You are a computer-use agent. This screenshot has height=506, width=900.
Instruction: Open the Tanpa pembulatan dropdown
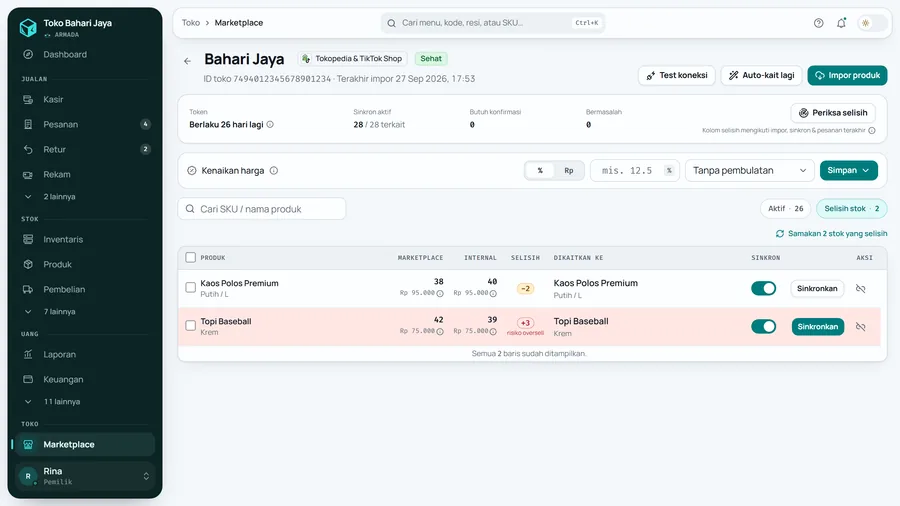click(750, 170)
